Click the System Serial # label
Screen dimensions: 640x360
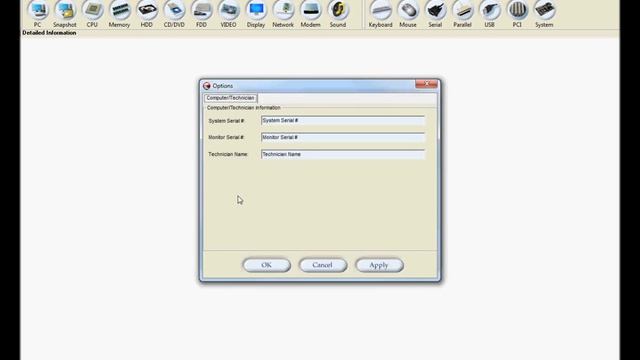[x=226, y=121]
